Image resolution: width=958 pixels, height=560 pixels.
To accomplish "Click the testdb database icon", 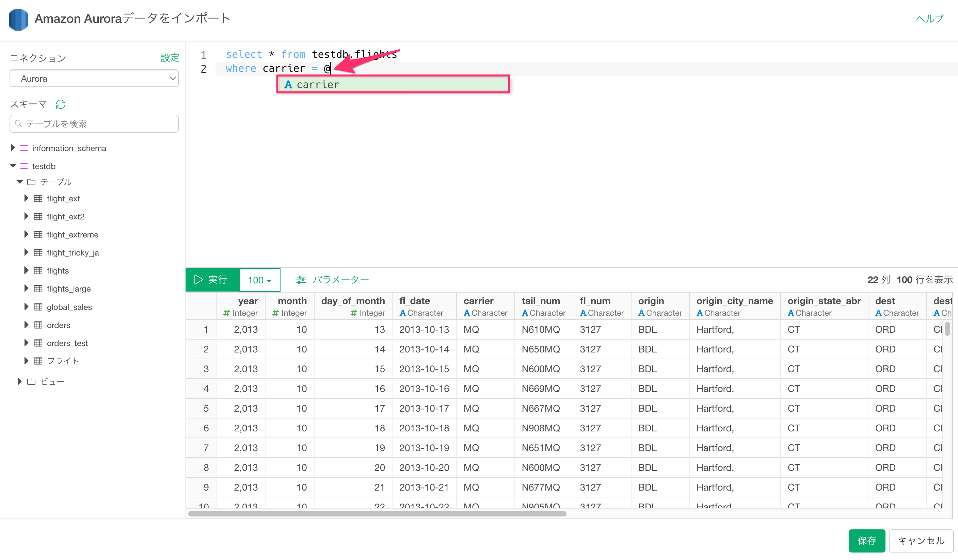I will [24, 166].
